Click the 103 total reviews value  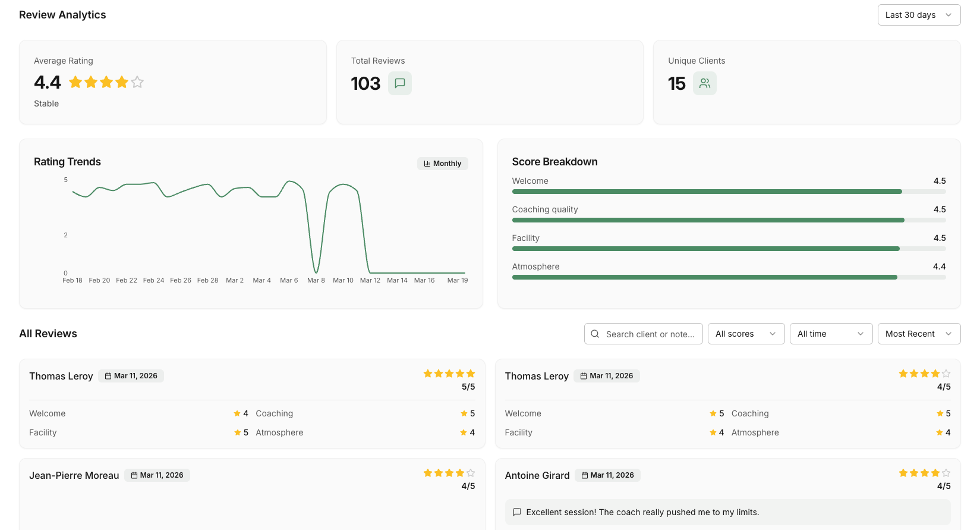[365, 83]
